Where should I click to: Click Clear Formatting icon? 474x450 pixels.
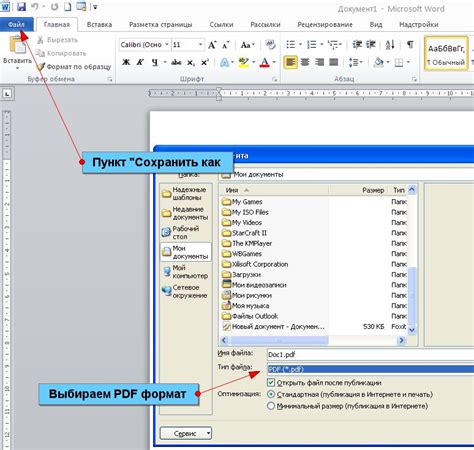[270, 45]
